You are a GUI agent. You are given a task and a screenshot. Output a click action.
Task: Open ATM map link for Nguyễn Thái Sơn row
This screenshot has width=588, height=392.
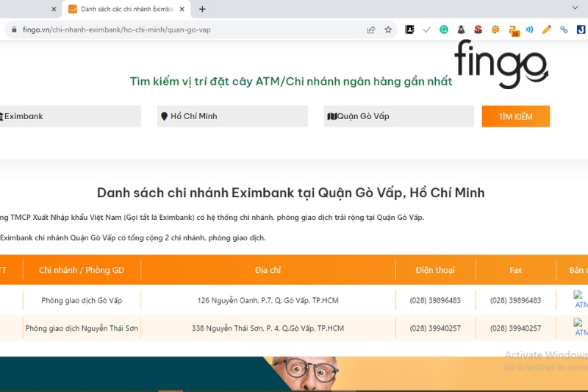coord(581,327)
